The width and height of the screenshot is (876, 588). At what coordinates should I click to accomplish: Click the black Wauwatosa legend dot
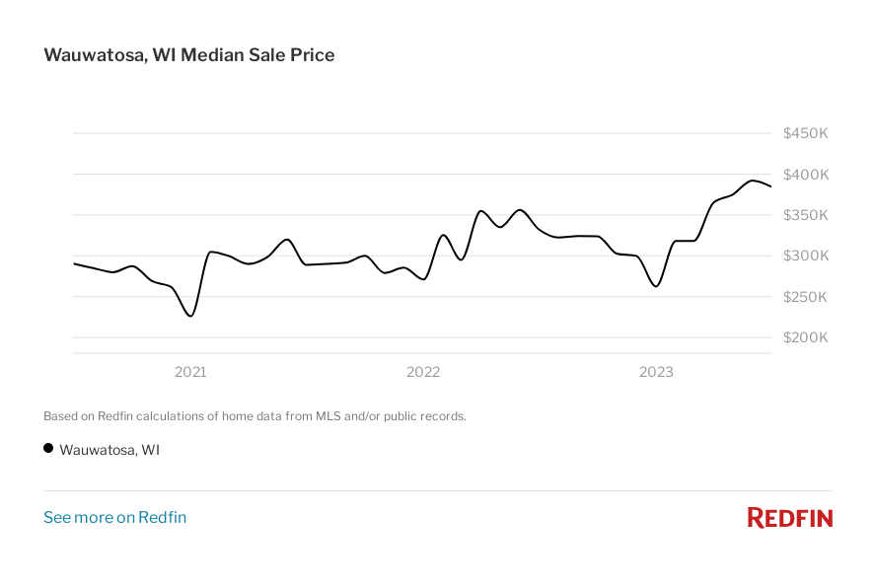tap(48, 448)
